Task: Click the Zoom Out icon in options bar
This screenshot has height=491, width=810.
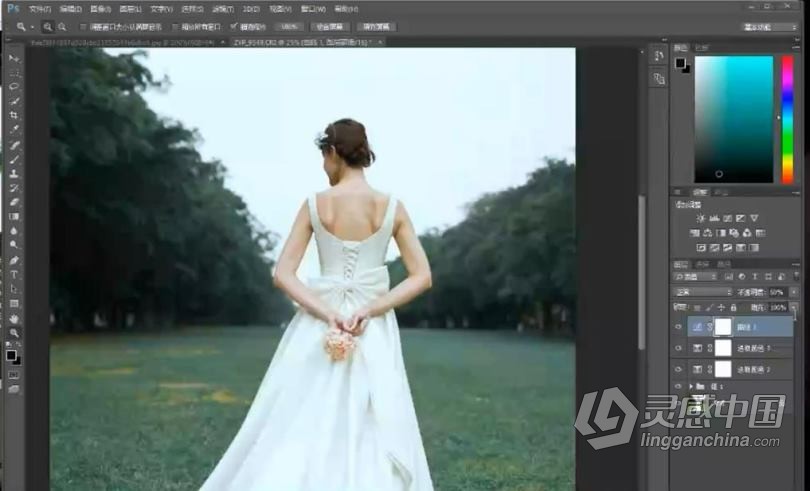Action: (62, 27)
